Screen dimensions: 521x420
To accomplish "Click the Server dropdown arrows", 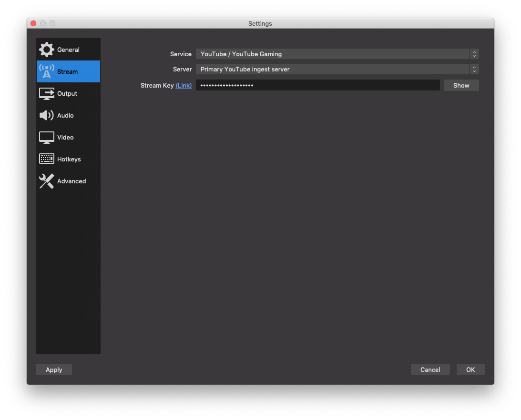I will (x=474, y=69).
